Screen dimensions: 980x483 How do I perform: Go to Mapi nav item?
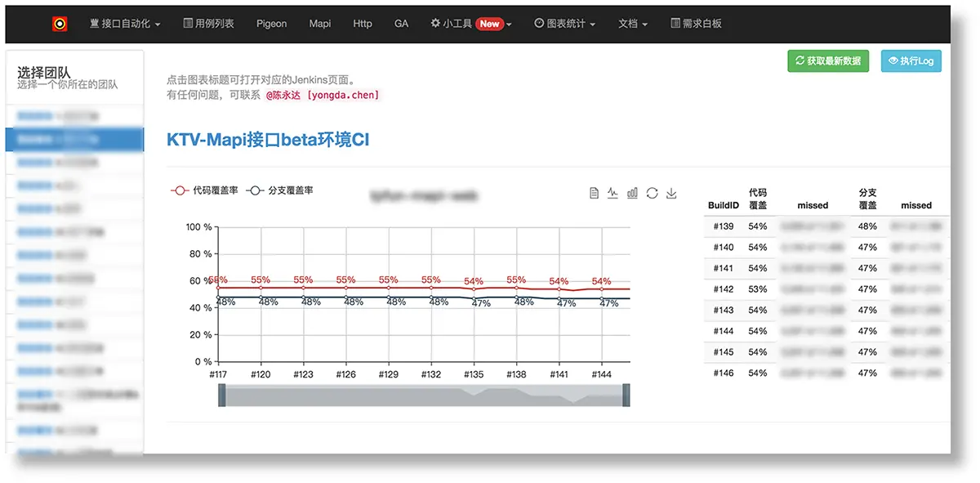pyautogui.click(x=320, y=24)
